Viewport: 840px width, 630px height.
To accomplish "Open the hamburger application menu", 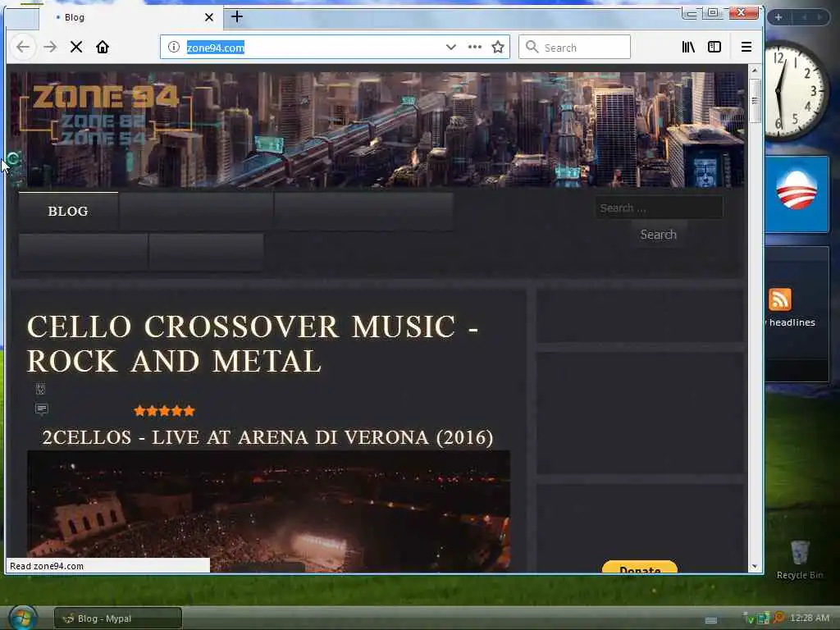I will click(x=746, y=47).
